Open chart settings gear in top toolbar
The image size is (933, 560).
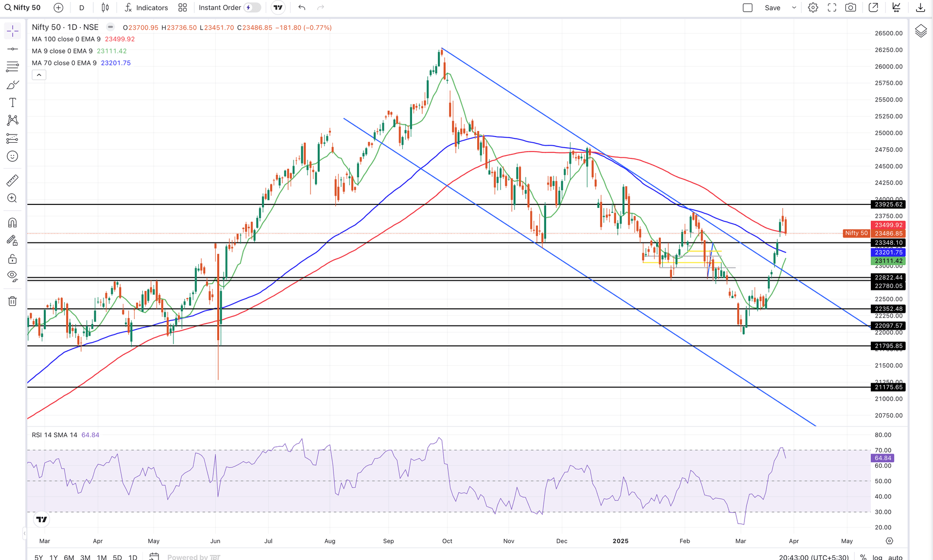pos(813,8)
